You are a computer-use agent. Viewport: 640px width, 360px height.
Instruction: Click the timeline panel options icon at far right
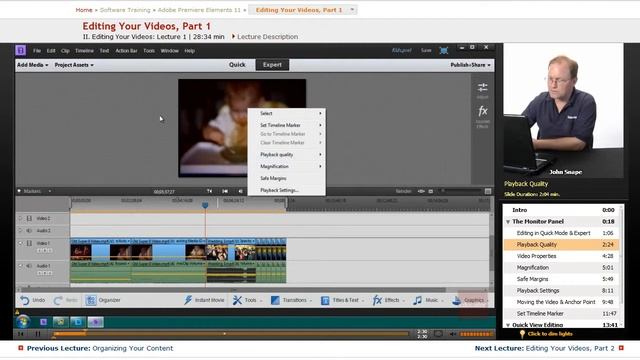488,191
